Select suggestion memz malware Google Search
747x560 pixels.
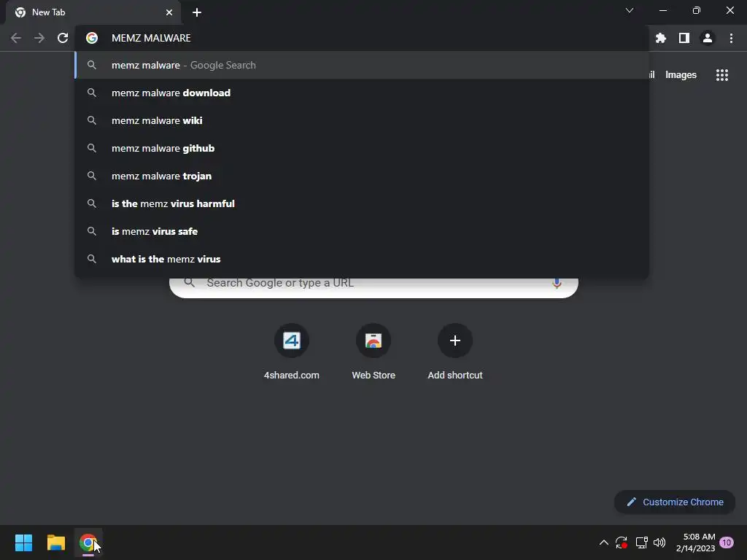coord(362,65)
